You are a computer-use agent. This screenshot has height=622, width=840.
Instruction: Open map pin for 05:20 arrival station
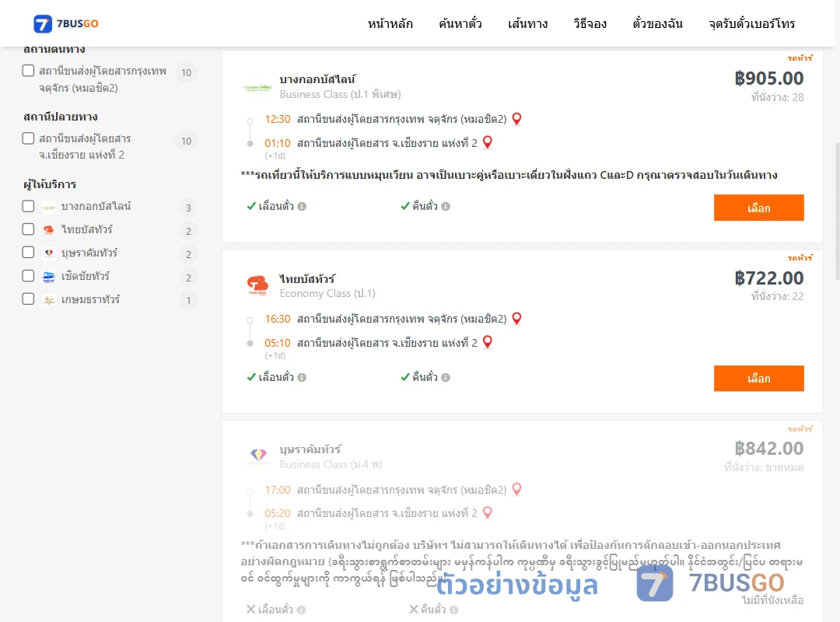coord(488,512)
